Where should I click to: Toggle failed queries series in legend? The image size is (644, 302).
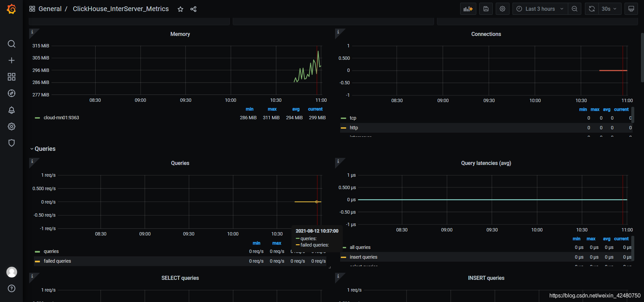(x=57, y=261)
